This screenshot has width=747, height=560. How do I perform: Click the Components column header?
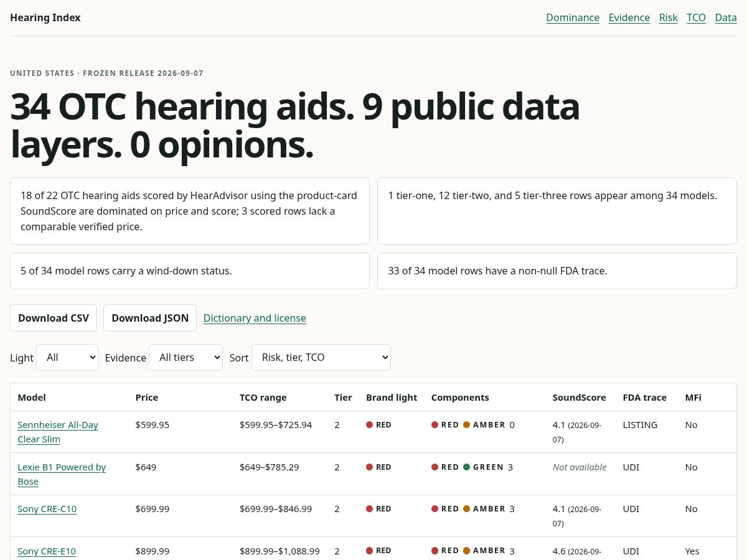tap(460, 398)
